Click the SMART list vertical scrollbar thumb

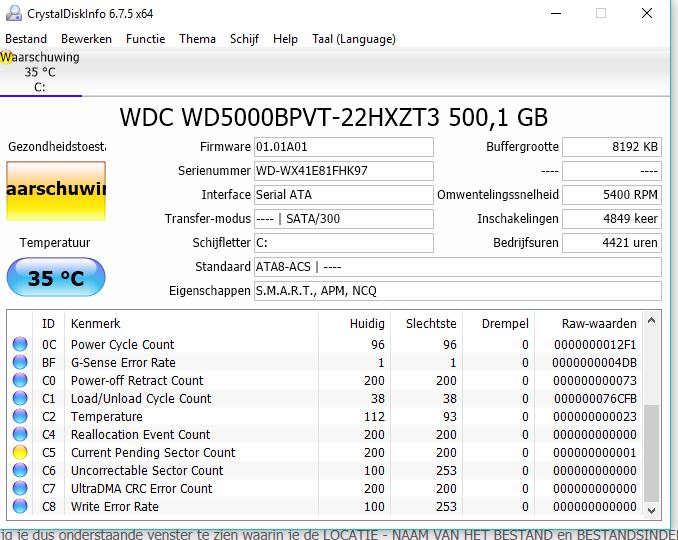[652, 453]
